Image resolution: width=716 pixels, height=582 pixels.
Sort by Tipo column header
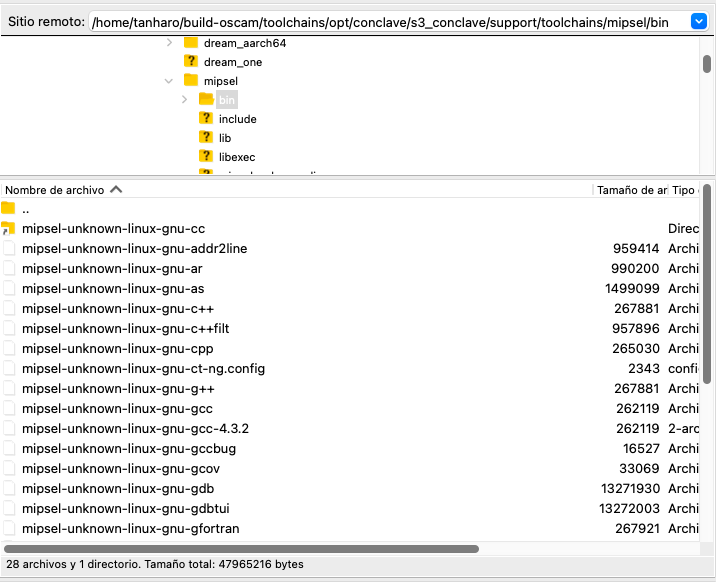(x=684, y=189)
